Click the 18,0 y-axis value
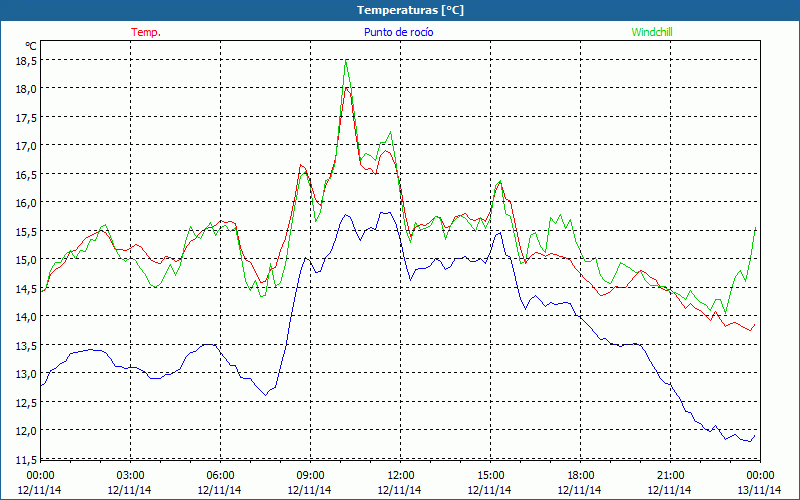800x500 pixels. (28, 89)
